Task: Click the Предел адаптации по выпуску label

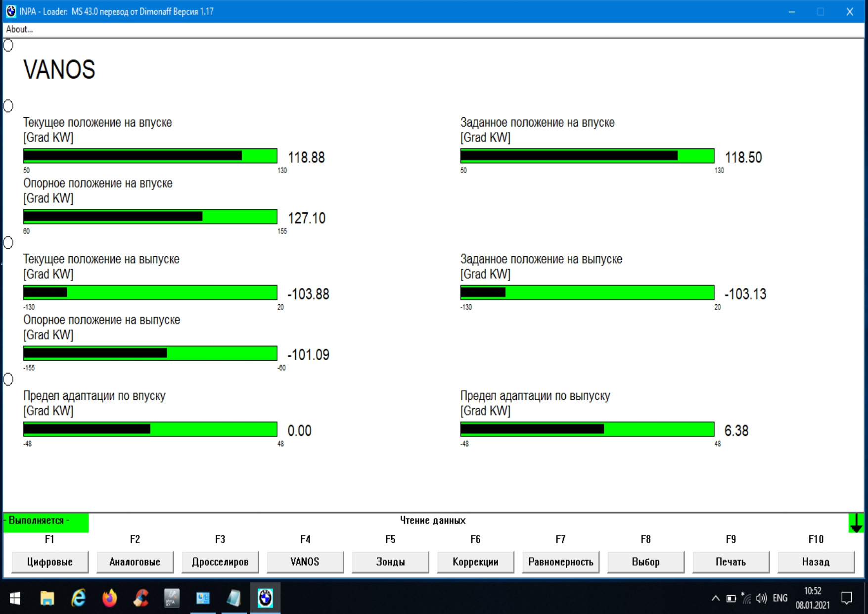Action: [x=535, y=396]
